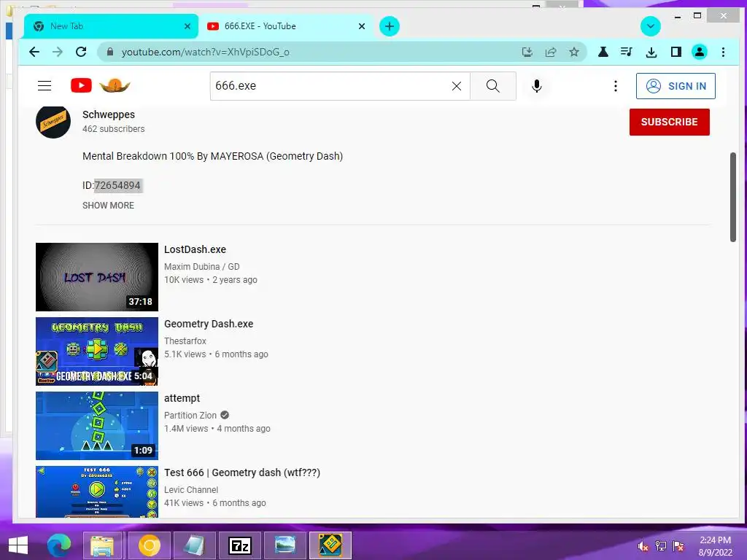Search with the magnifier button
This screenshot has width=747, height=560.
(493, 86)
